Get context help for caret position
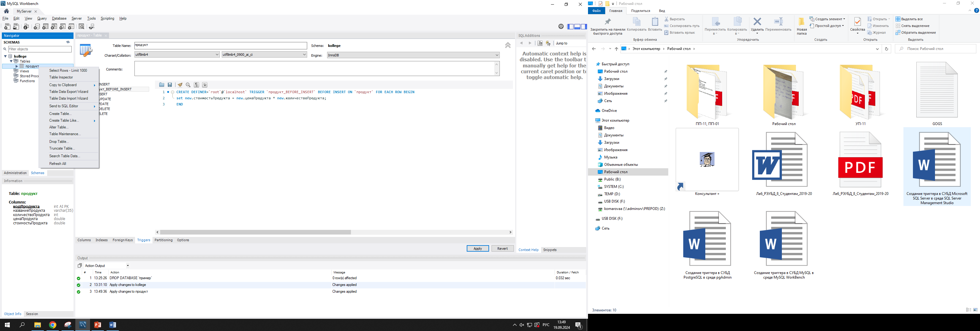Viewport: 980px width, 331px height. (540, 44)
